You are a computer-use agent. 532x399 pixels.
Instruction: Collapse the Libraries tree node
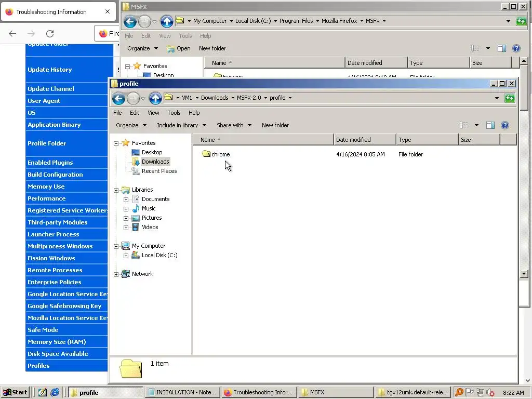tap(116, 190)
